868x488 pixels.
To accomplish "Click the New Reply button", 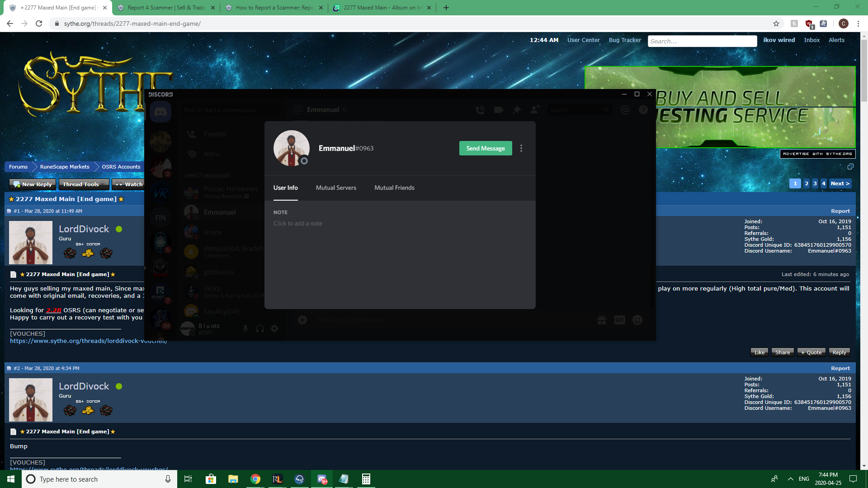I will [x=33, y=184].
